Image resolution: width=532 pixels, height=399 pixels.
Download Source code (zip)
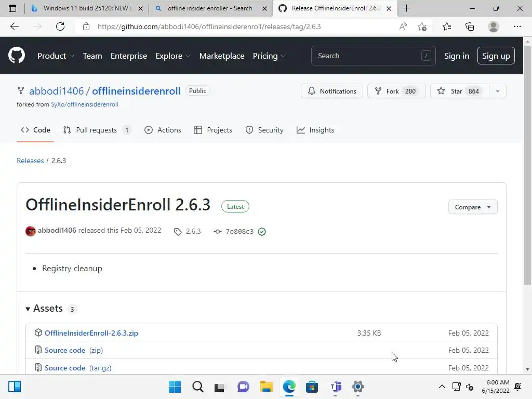pos(74,350)
